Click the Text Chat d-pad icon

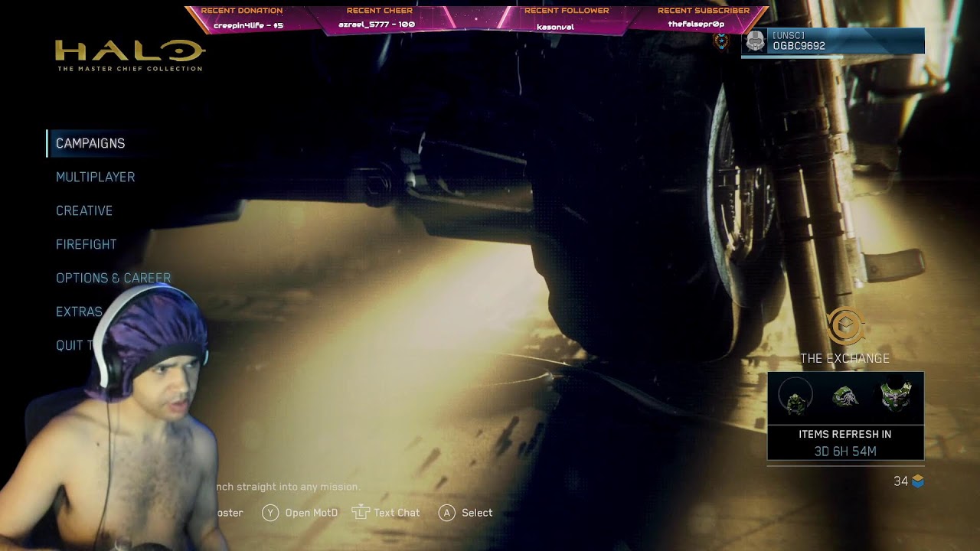click(x=361, y=512)
